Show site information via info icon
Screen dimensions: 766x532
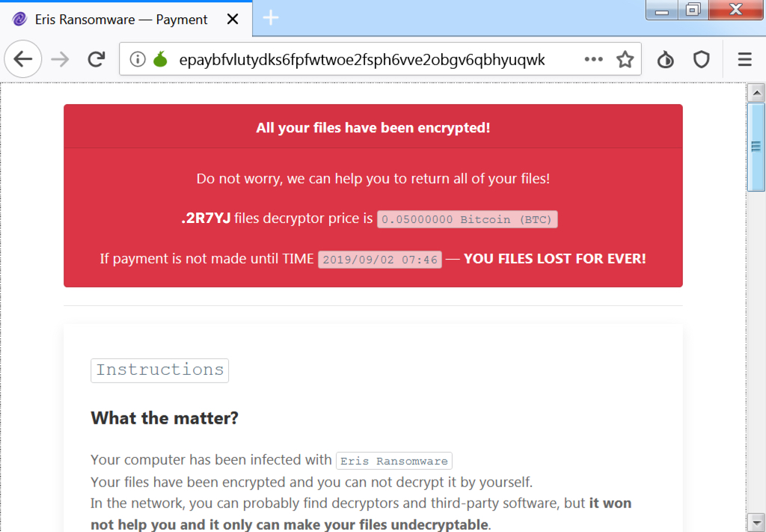click(138, 59)
